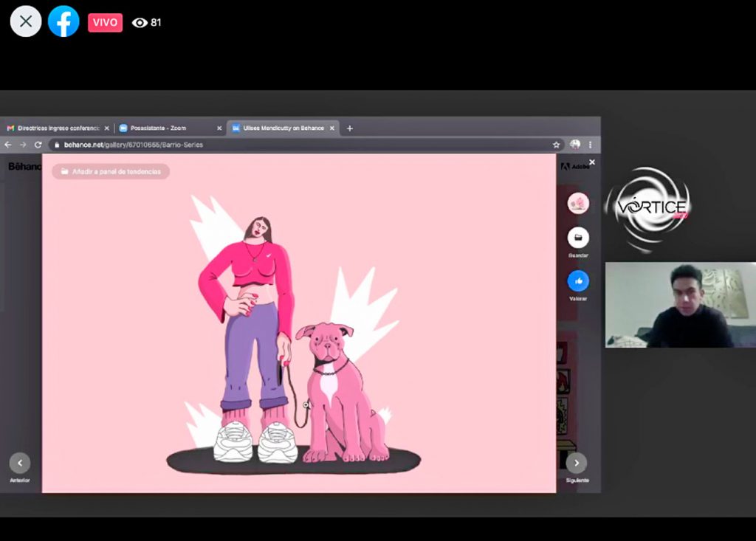Open the Facebook logo icon
Screen dimensions: 756x541
tap(63, 21)
